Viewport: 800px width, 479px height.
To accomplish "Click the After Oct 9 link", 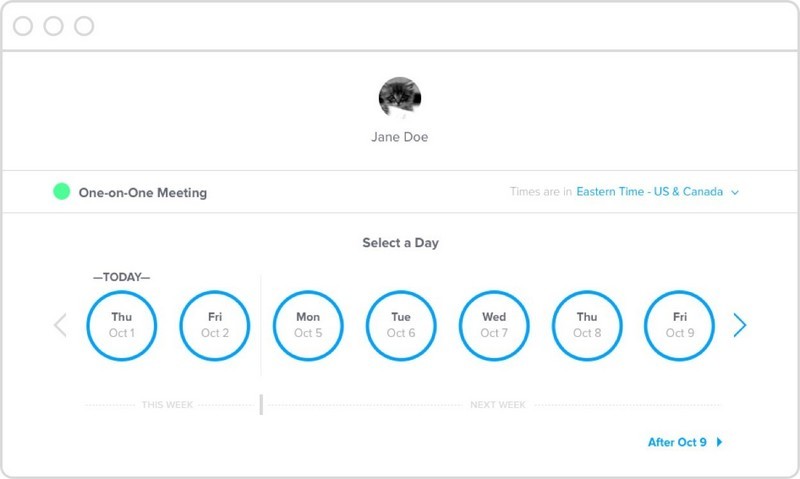I will click(677, 442).
